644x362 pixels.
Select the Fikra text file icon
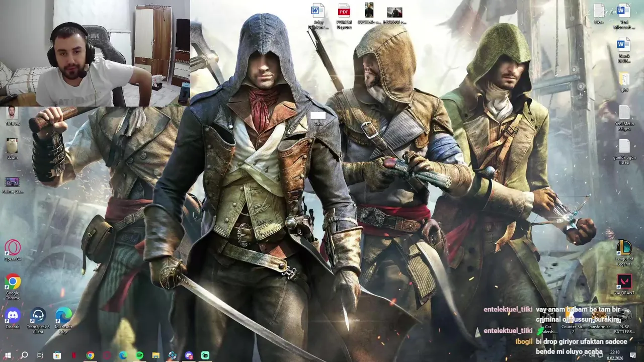pyautogui.click(x=599, y=14)
